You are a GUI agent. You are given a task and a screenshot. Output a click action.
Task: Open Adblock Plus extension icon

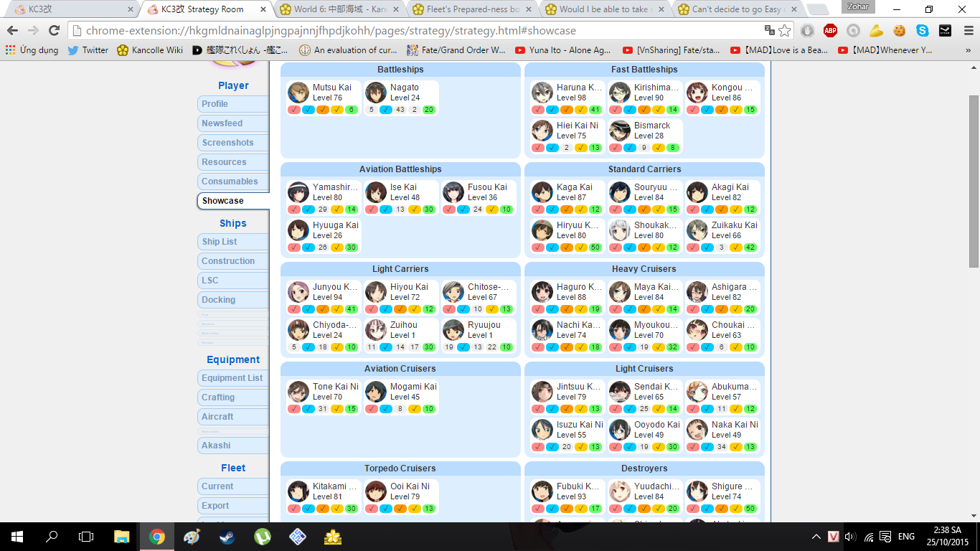point(830,31)
